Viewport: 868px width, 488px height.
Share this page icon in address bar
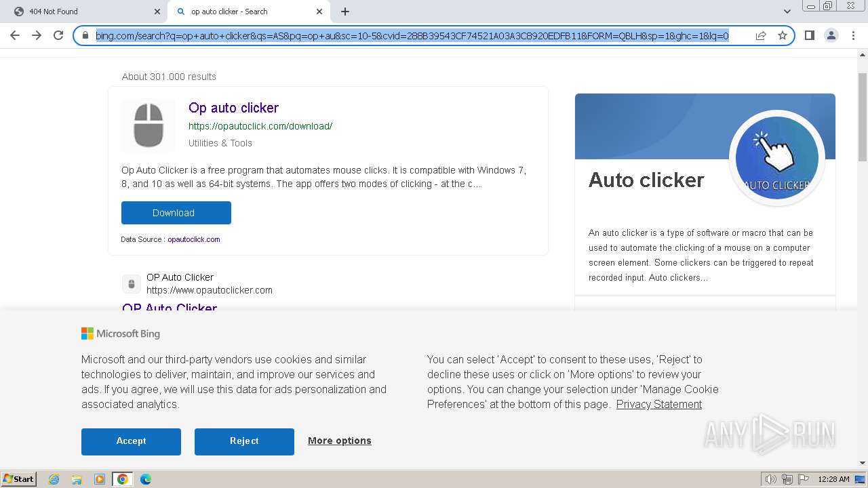(761, 35)
